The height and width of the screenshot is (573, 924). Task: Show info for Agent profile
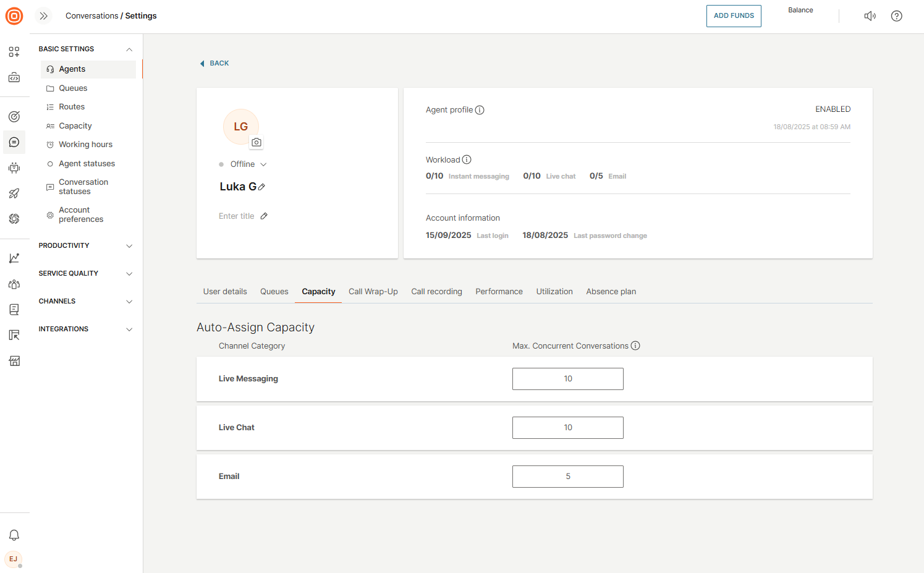(480, 110)
